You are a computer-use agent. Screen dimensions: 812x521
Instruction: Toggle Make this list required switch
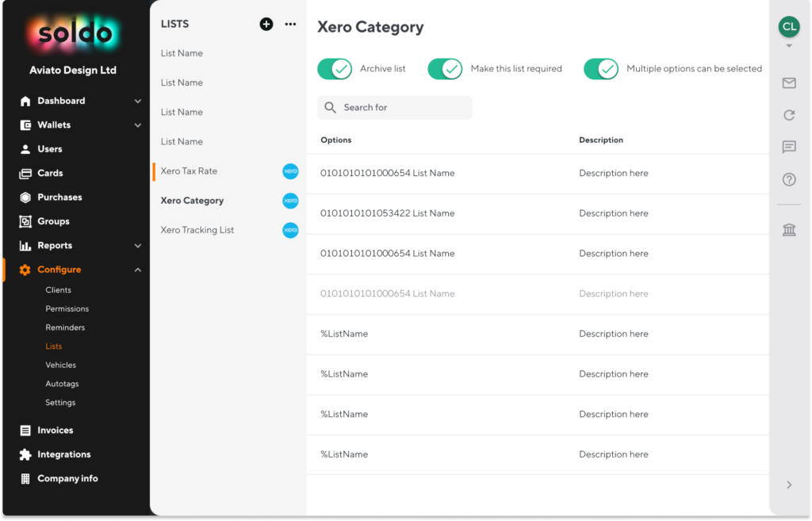tap(445, 68)
